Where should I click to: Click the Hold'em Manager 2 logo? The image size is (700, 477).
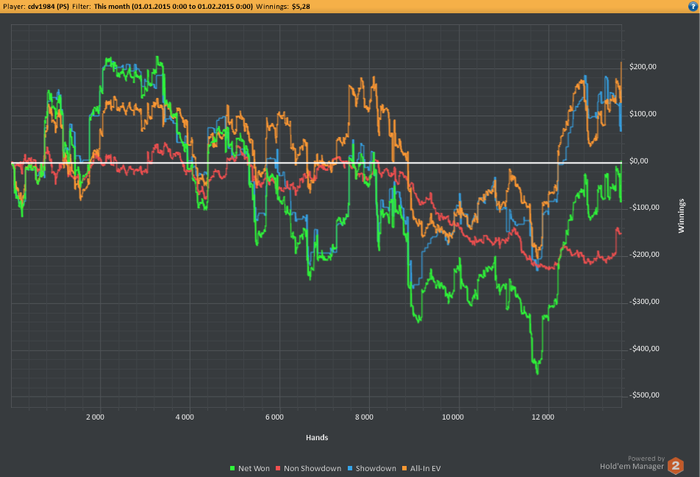click(x=675, y=466)
